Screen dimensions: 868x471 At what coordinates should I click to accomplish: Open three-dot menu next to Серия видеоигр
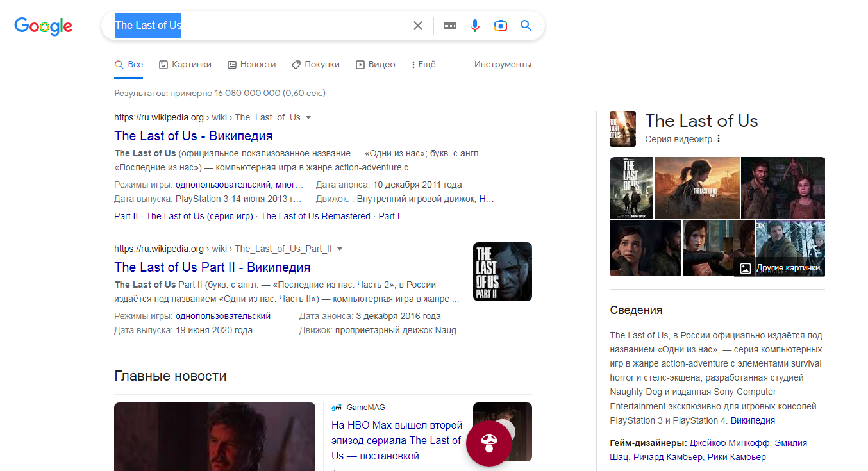click(719, 139)
